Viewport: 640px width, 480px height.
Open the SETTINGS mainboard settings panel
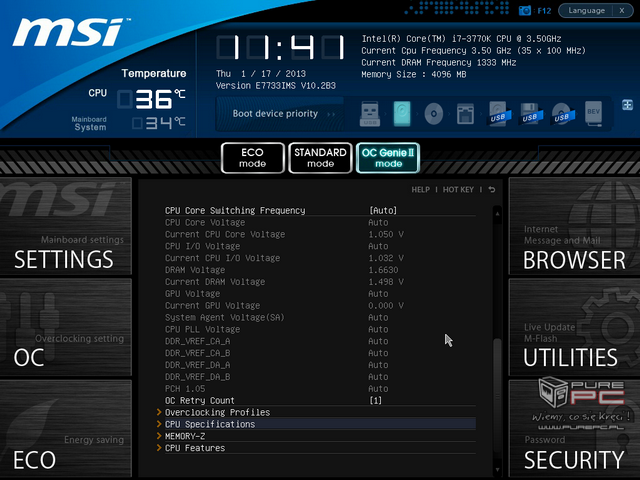(x=66, y=226)
